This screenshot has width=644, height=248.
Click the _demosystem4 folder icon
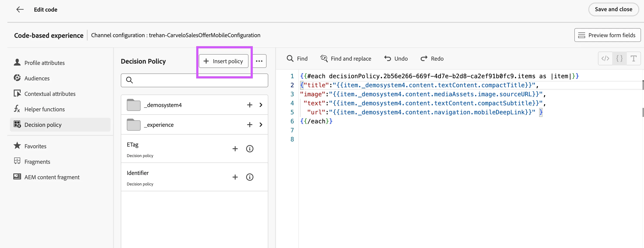click(x=133, y=105)
